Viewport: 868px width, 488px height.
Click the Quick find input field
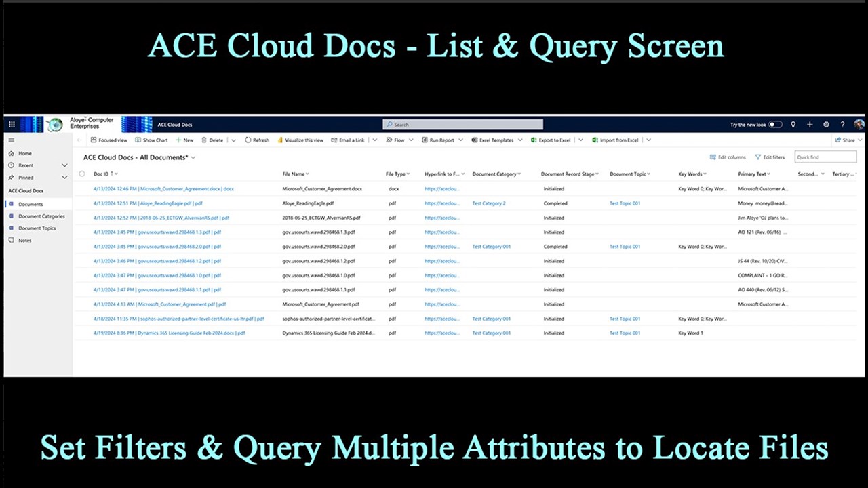coord(825,157)
